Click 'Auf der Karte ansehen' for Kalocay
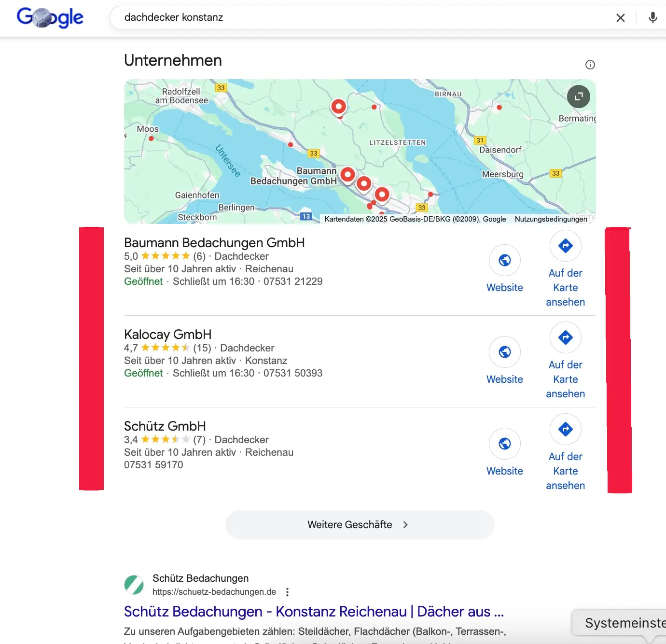The width and height of the screenshot is (666, 644). [x=566, y=379]
